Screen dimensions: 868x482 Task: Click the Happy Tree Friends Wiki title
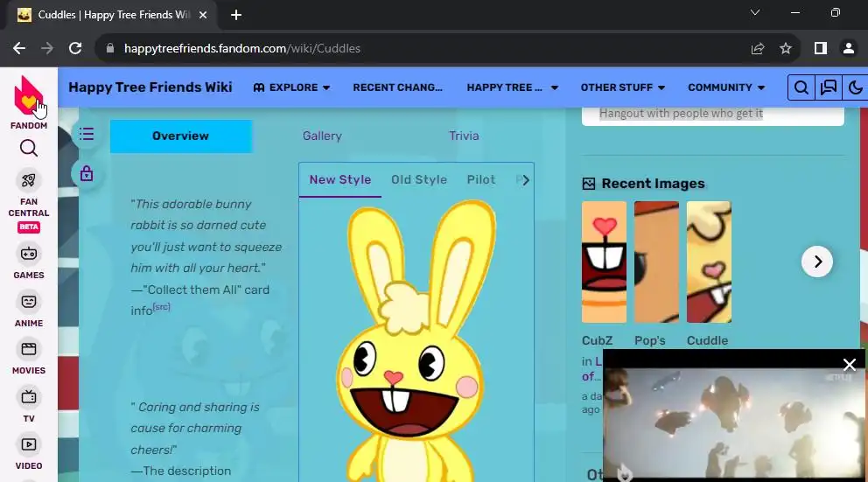[x=150, y=87]
